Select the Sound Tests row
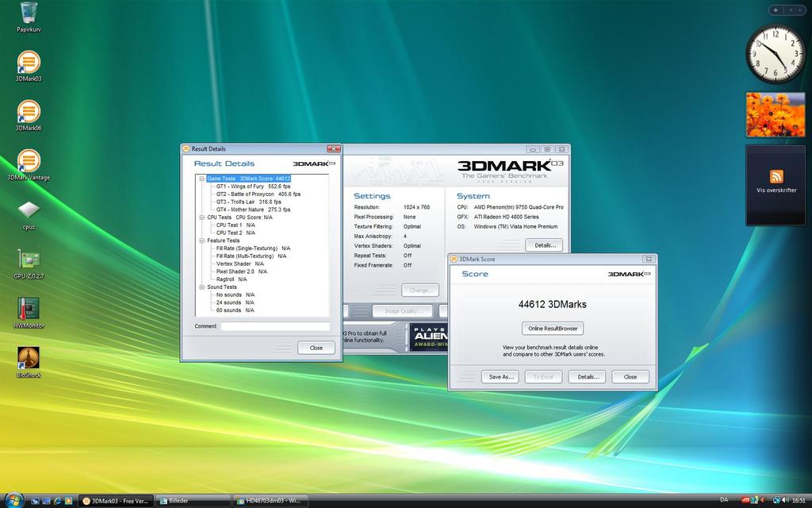Image resolution: width=812 pixels, height=508 pixels. [222, 287]
